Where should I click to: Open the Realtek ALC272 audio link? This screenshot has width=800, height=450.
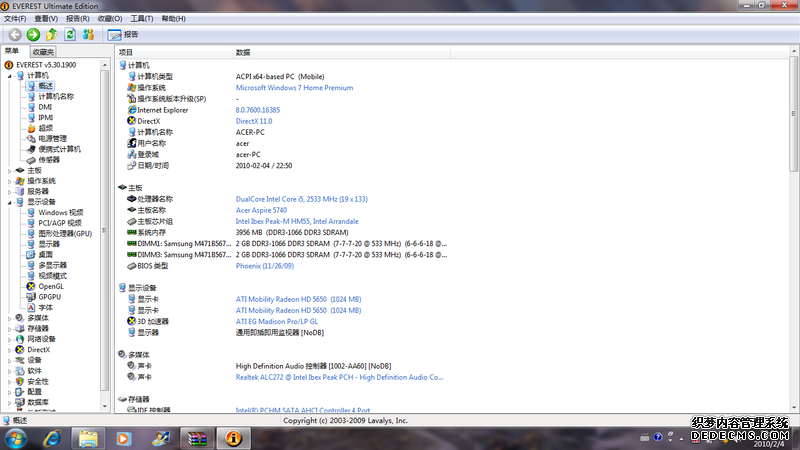point(339,377)
